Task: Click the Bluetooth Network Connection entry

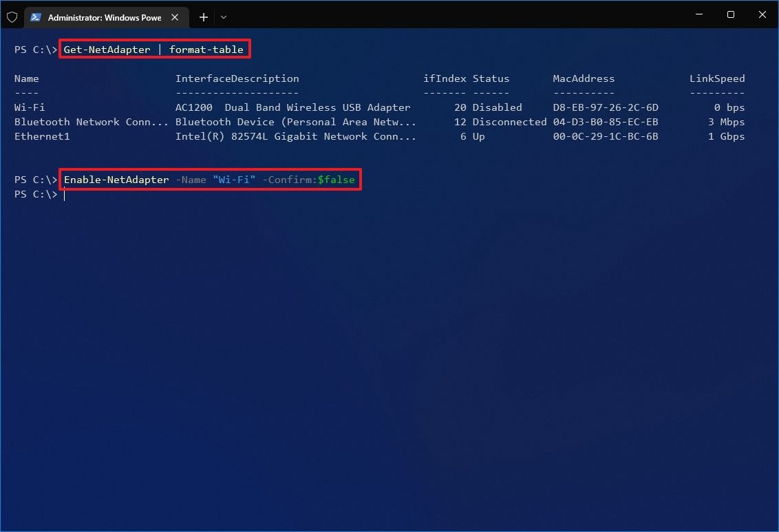Action: tap(91, 122)
